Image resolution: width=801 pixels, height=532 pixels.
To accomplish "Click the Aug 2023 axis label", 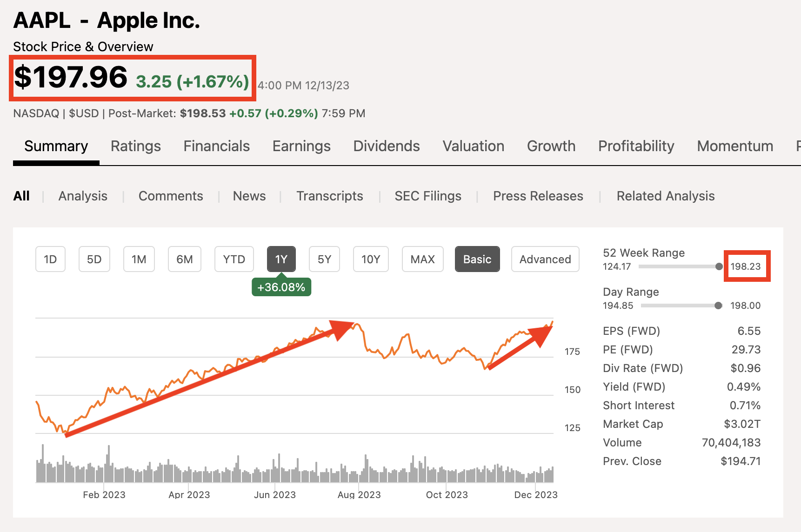I will pyautogui.click(x=359, y=495).
